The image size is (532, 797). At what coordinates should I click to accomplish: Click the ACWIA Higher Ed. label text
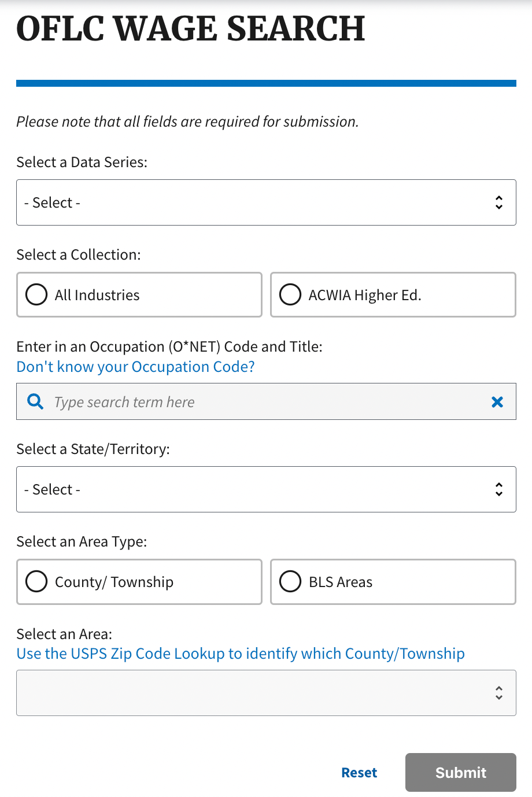point(365,295)
